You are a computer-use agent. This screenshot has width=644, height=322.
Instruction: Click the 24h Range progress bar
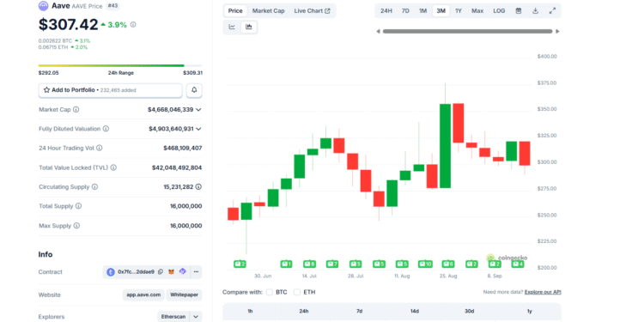point(120,65)
